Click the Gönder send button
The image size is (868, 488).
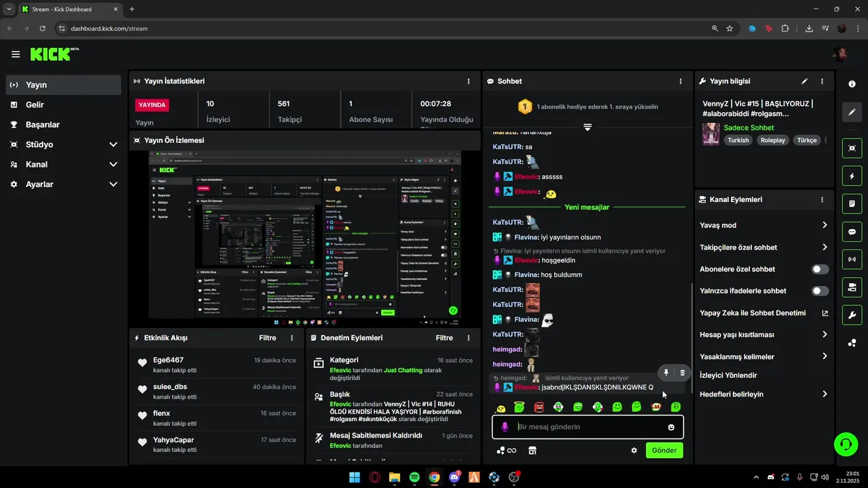tap(664, 450)
